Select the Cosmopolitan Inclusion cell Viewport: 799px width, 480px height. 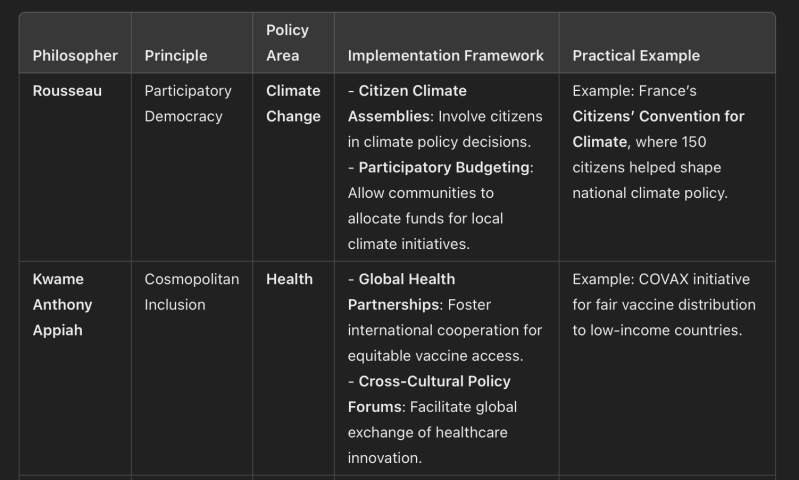(x=191, y=291)
